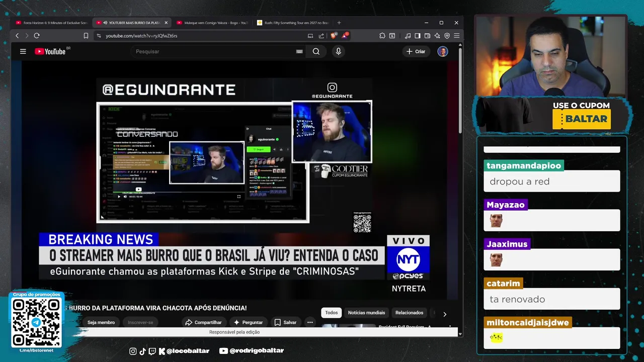Open the Brave VPN shield icon
Viewport: 644px width, 362px height.
pos(447,36)
